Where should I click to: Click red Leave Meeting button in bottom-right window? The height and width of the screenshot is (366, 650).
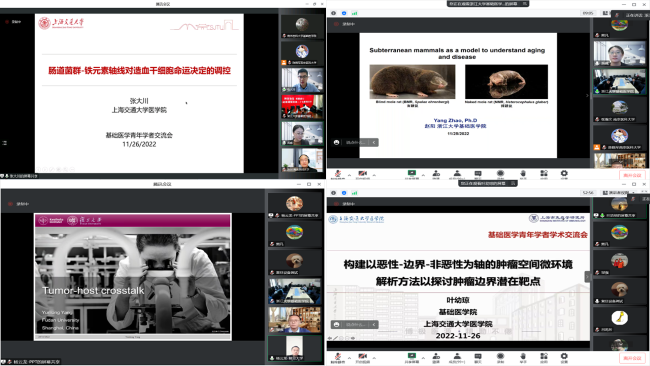click(x=632, y=358)
